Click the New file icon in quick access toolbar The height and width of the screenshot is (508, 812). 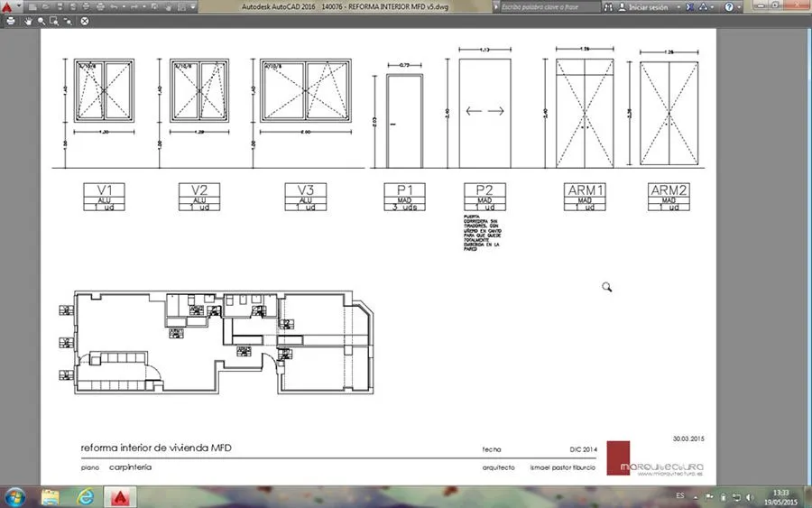32,6
